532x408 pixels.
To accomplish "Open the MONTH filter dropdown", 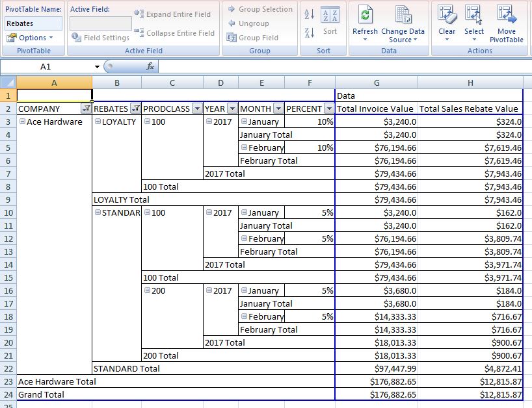I will 278,108.
